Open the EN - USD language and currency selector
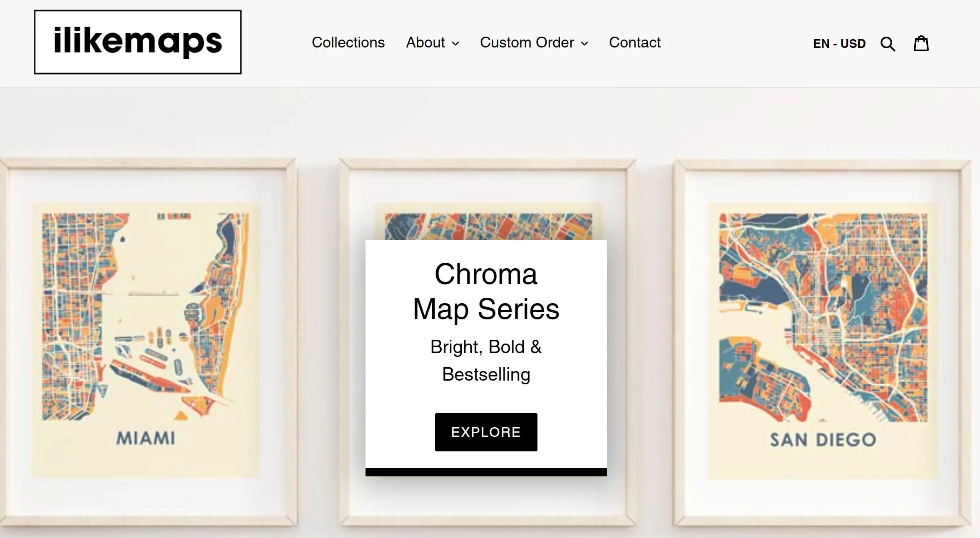This screenshot has width=980, height=538. (839, 43)
